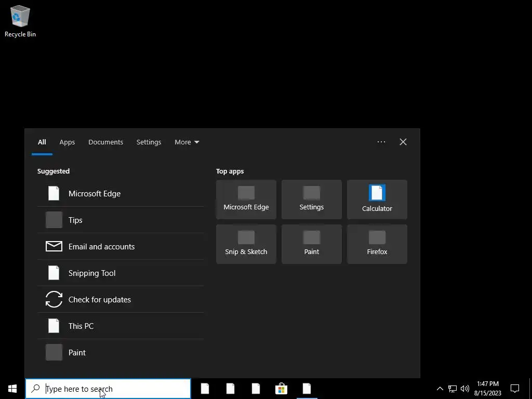This screenshot has width=532, height=399.
Task: Click the Type here to search box
Action: (x=108, y=389)
